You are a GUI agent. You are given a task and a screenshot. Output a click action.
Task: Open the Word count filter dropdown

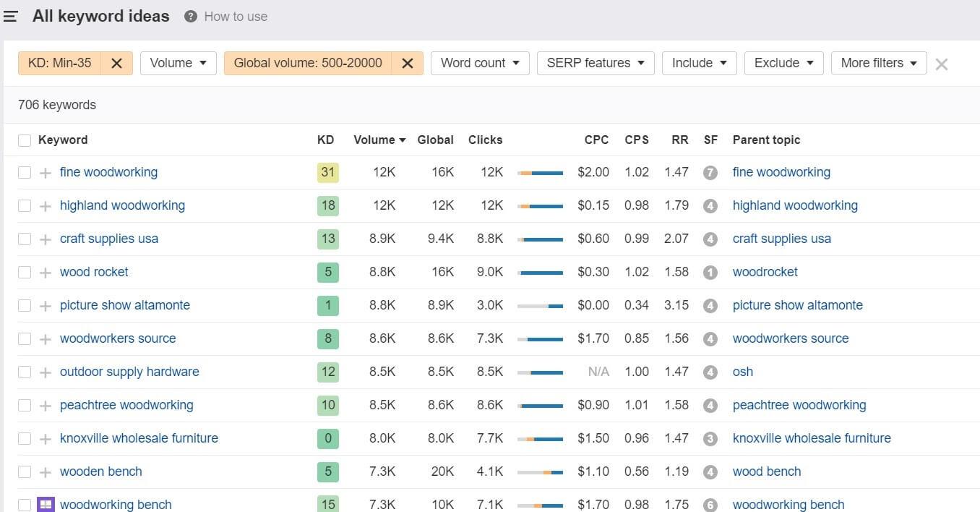click(x=480, y=63)
